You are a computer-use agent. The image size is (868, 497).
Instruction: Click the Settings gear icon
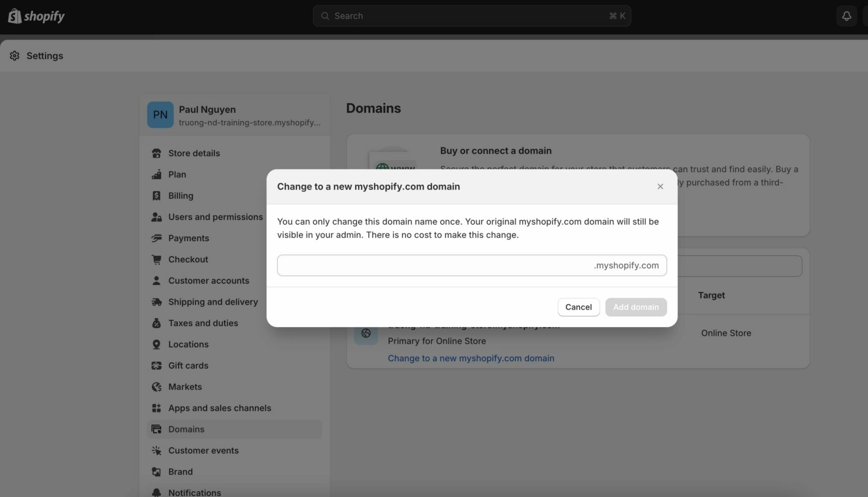pyautogui.click(x=14, y=56)
